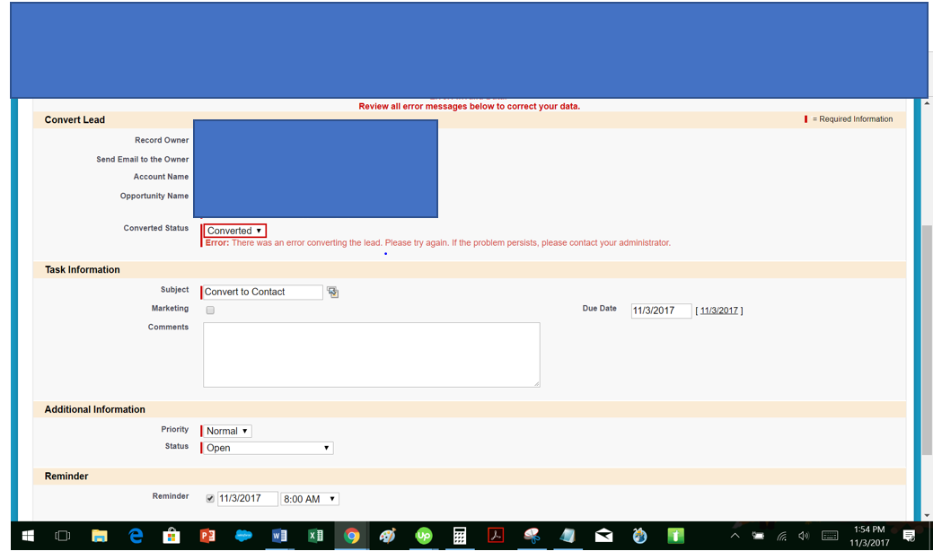Open the green app at the taskbar end

coord(676,536)
